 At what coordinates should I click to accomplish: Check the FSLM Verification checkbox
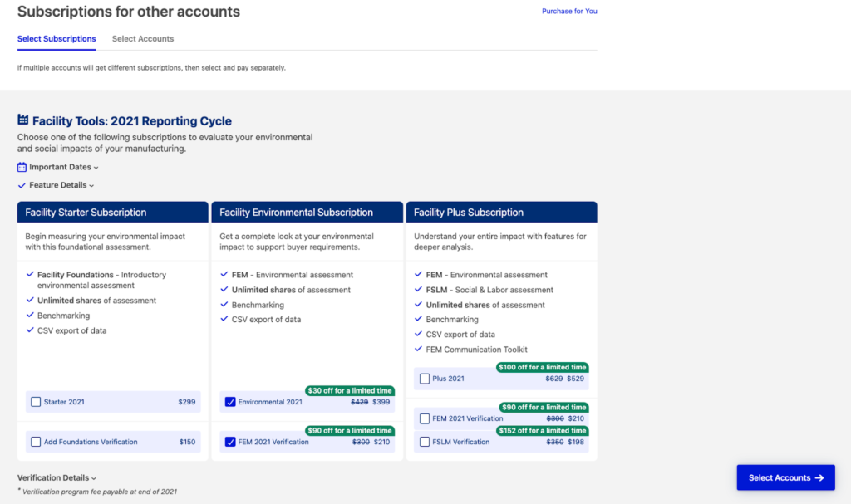[x=425, y=442]
